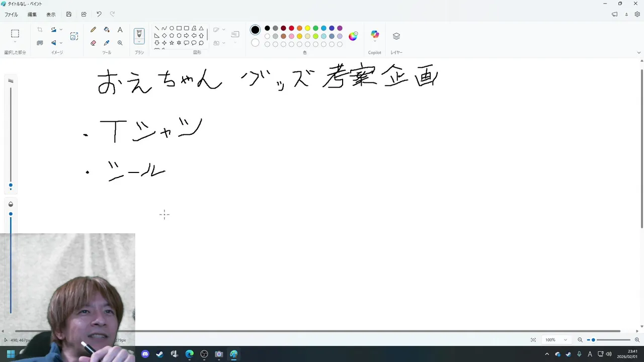Open the edit colors wheel
This screenshot has width=644, height=362.
(353, 36)
